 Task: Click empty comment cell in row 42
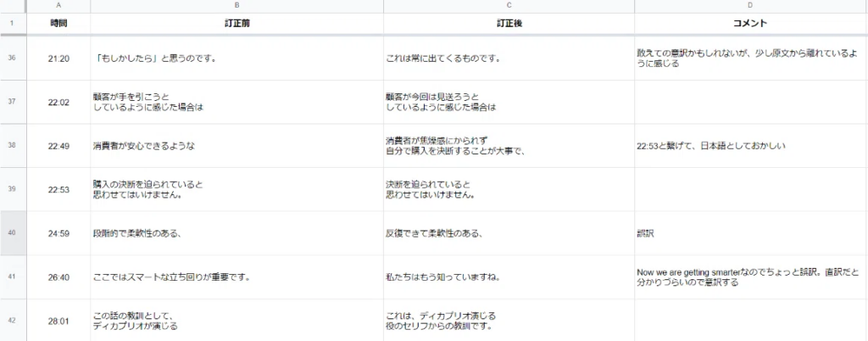[751, 320]
